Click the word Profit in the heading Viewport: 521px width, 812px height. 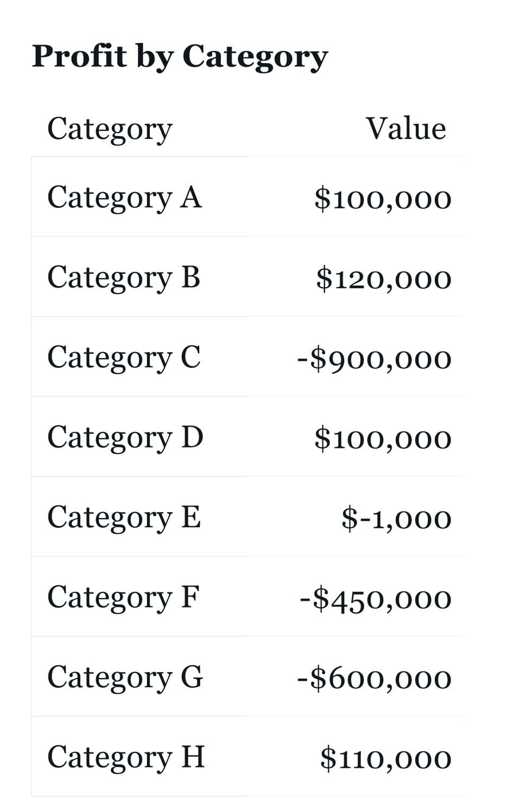(79, 56)
